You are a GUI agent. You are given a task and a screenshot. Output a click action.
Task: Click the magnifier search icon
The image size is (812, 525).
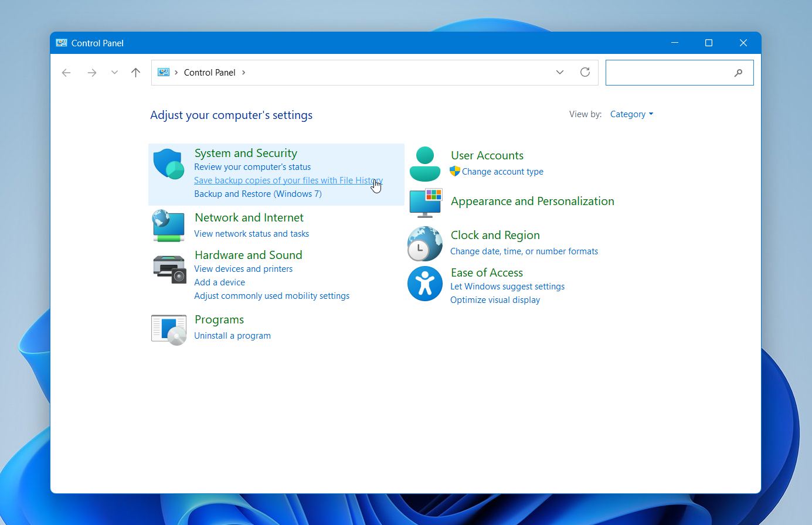(738, 73)
